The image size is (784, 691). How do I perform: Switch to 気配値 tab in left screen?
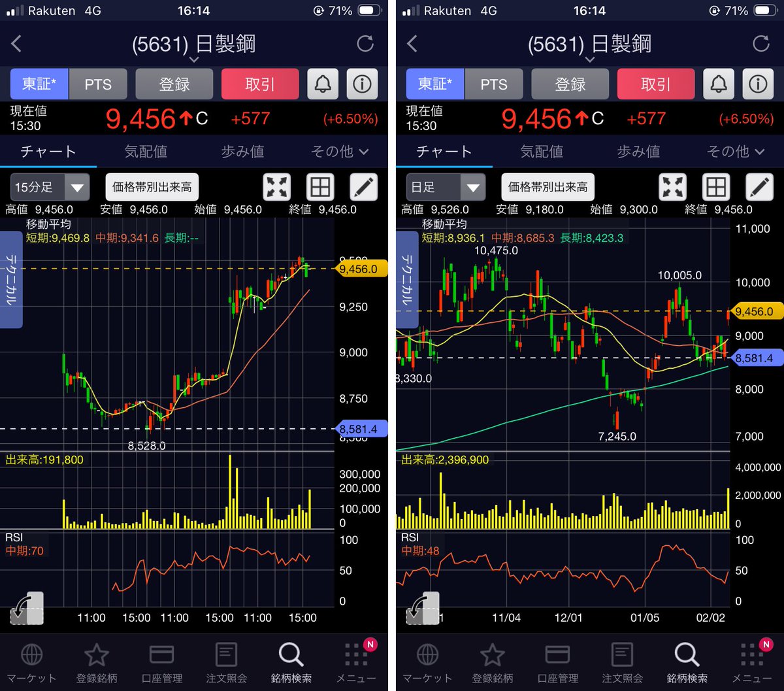146,152
